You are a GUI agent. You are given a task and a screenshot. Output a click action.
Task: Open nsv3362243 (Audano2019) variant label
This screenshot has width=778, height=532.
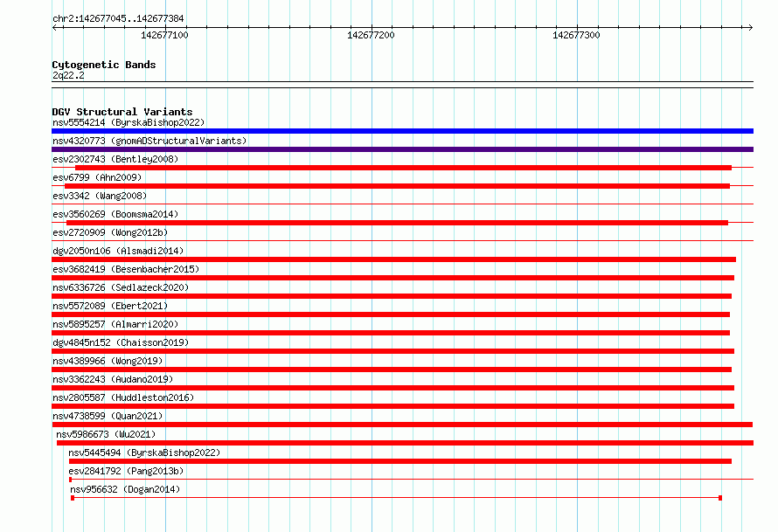(x=113, y=379)
